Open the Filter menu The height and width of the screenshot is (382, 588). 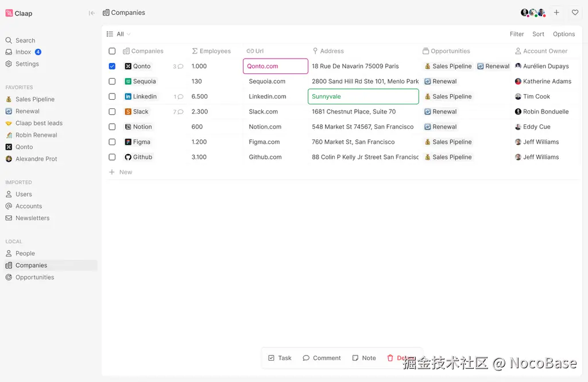coord(516,34)
